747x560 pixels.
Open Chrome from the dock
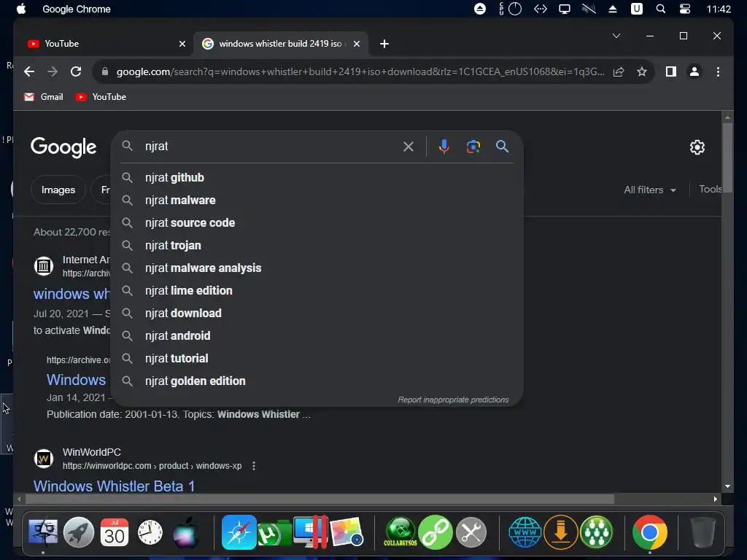pos(649,532)
